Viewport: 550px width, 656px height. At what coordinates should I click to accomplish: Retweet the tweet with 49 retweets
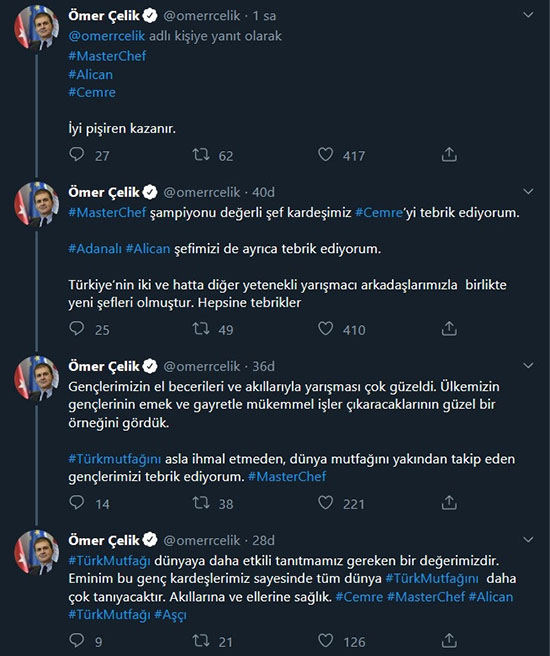(201, 329)
